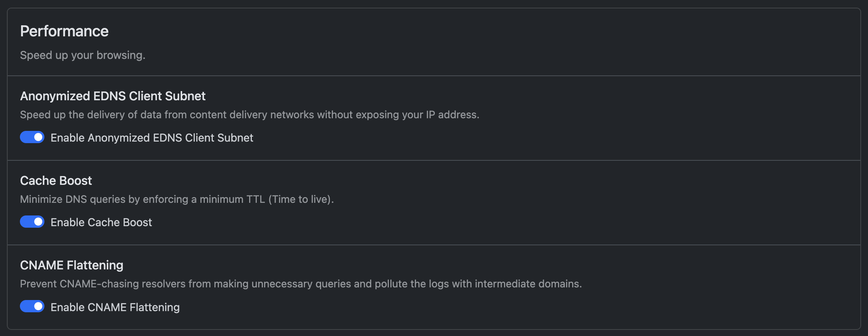Image resolution: width=868 pixels, height=336 pixels.
Task: Click the Cache Boost TTL description text
Action: [x=177, y=199]
